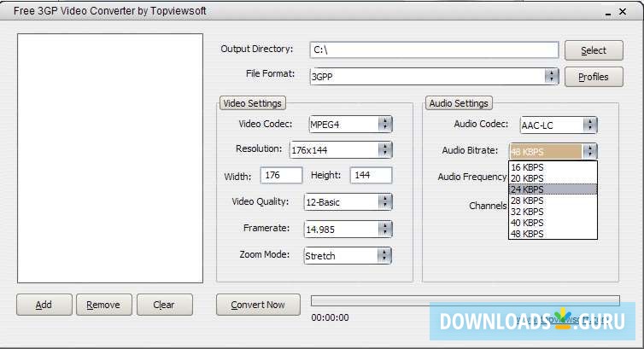The image size is (644, 349).
Task: Click the Video Settings group label
Action: click(253, 103)
